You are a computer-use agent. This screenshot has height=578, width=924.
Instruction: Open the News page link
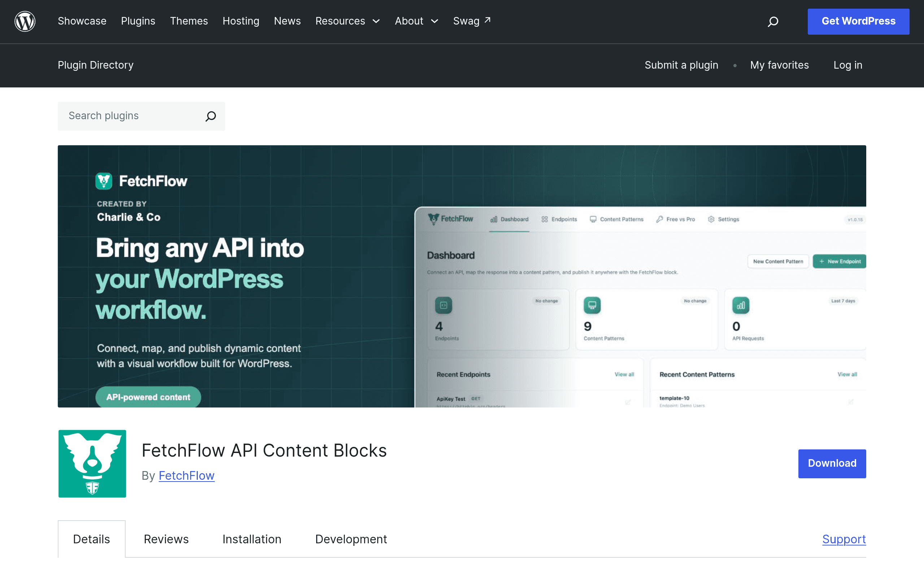point(287,21)
